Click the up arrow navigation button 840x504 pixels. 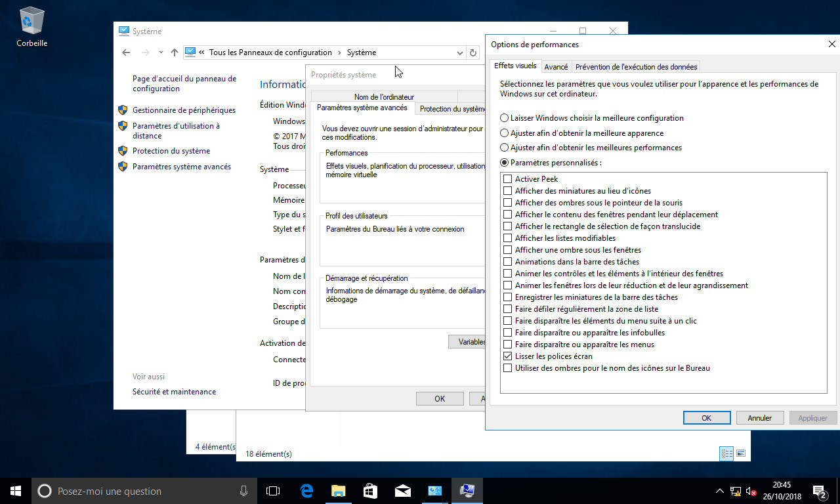pyautogui.click(x=174, y=52)
